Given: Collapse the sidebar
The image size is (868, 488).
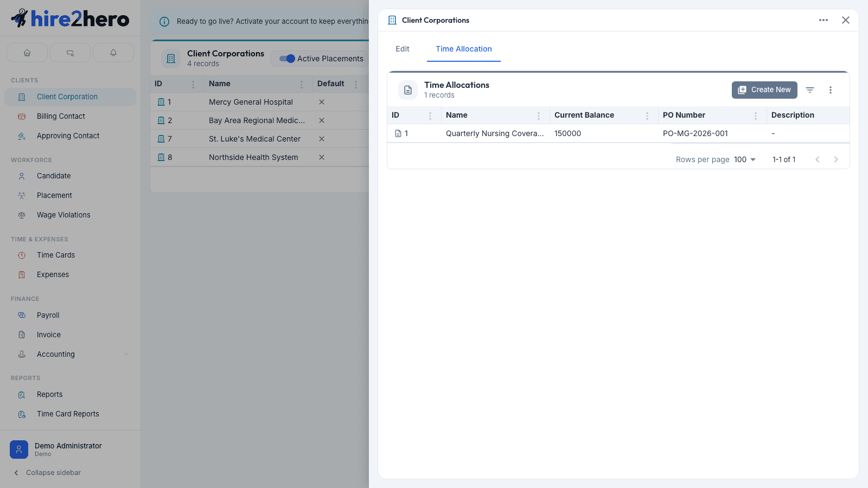Looking at the screenshot, I should pos(47,473).
